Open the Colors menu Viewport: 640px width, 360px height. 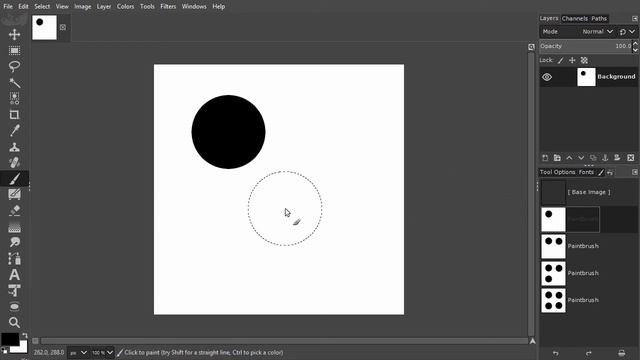tap(125, 7)
